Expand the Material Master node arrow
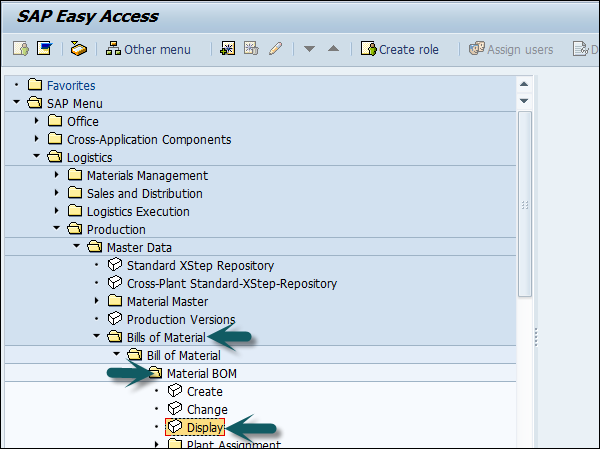 97,301
